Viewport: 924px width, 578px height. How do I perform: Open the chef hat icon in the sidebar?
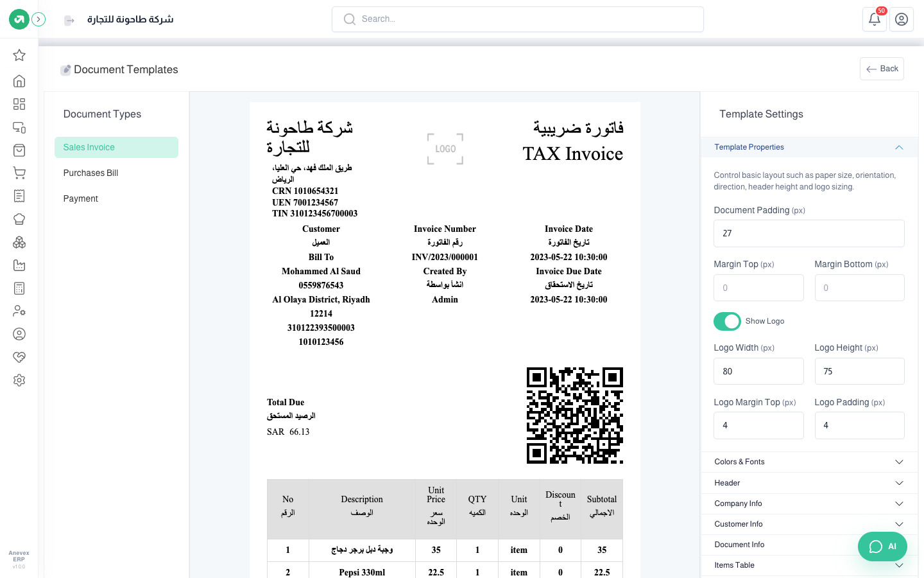(x=19, y=219)
